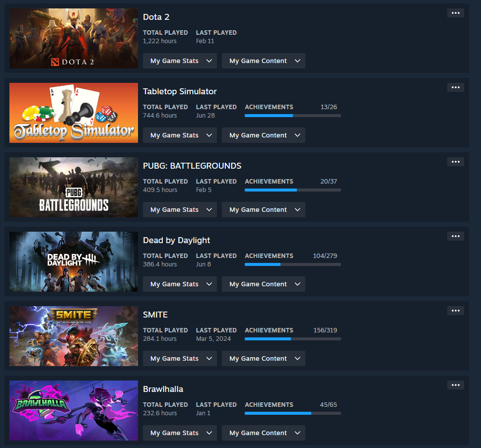Expand My Game Content for Tabletop Simulator
This screenshot has width=481, height=448.
[x=264, y=135]
